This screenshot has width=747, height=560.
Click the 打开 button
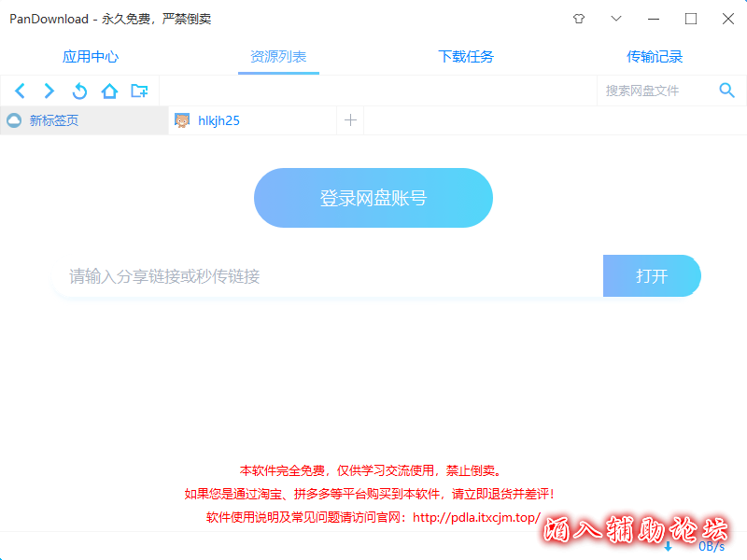[652, 275]
